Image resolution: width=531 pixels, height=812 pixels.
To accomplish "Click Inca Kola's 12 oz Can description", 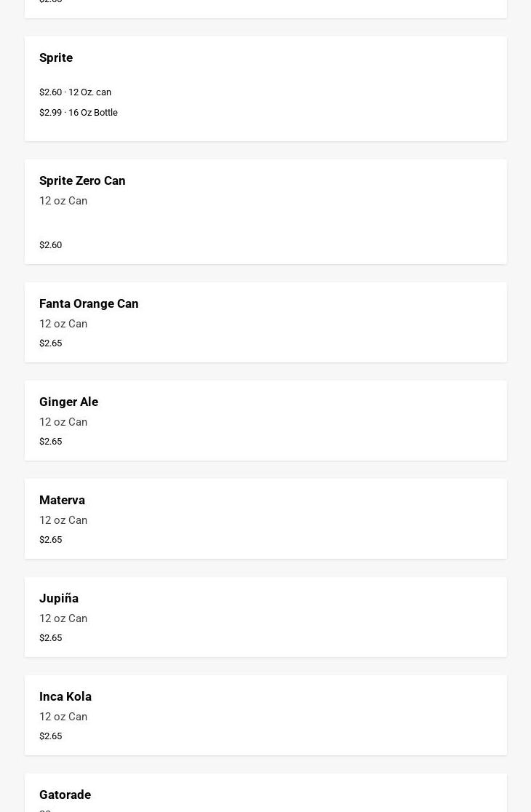I will point(63,717).
